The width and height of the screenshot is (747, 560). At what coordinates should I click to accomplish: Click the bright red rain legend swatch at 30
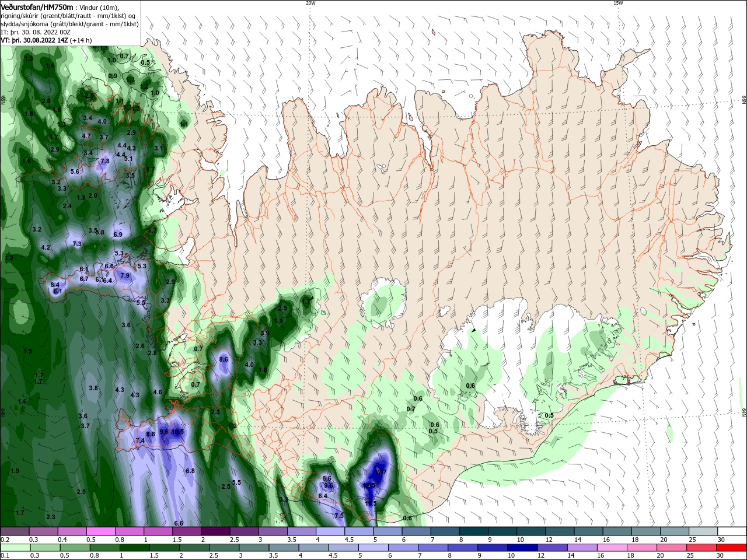[732, 548]
